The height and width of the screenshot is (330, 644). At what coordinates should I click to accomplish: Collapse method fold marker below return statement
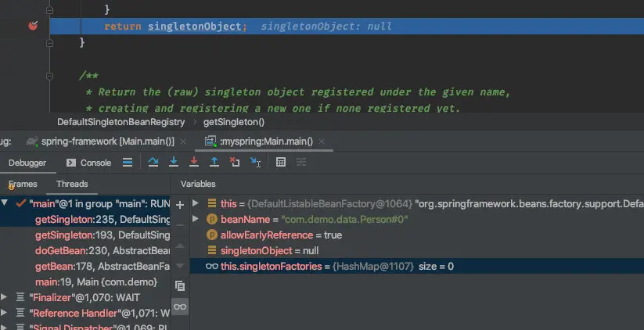[x=50, y=43]
